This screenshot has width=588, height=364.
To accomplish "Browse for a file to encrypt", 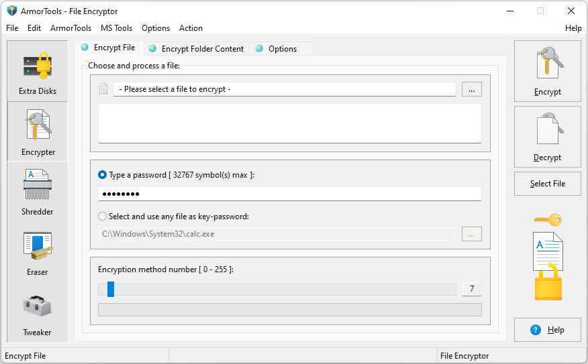I will coord(471,89).
